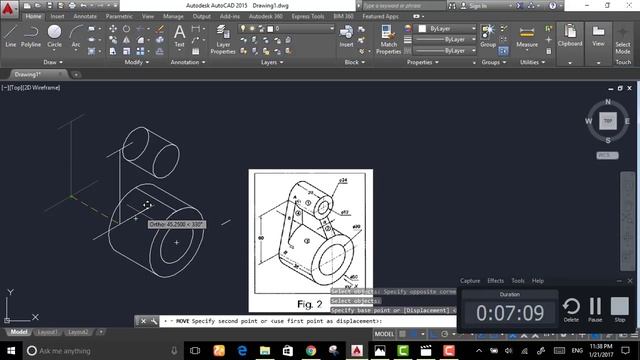This screenshot has width=640, height=360.
Task: Select the Offset tool
Action: coord(160,51)
